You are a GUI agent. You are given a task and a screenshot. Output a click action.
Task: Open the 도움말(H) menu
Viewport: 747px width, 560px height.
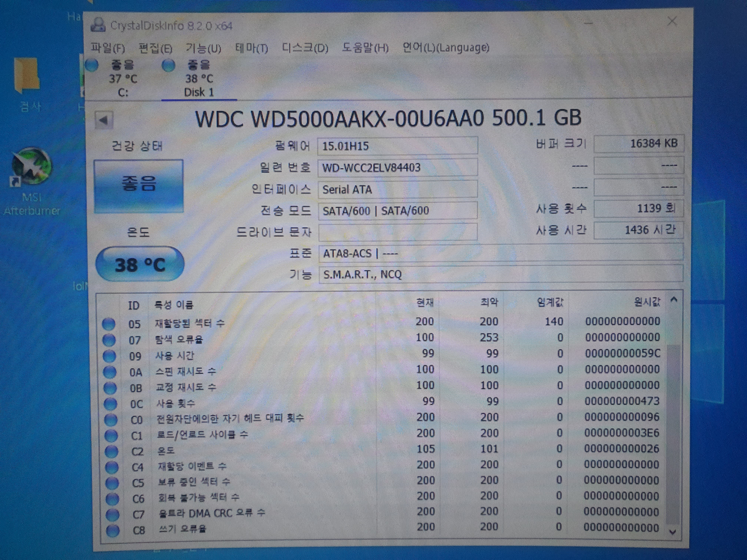click(x=365, y=48)
